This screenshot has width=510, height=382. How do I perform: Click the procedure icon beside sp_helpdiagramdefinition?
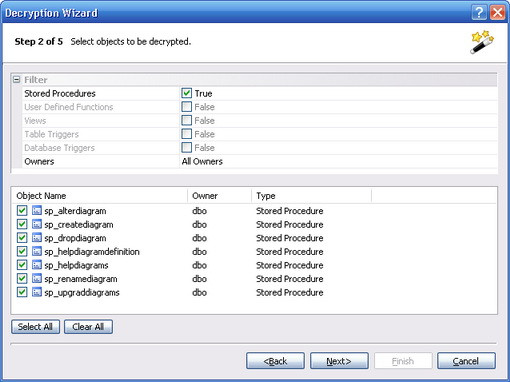click(37, 251)
